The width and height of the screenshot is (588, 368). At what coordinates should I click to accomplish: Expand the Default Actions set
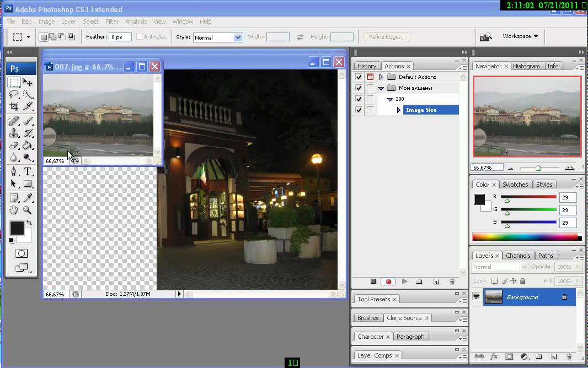point(381,77)
